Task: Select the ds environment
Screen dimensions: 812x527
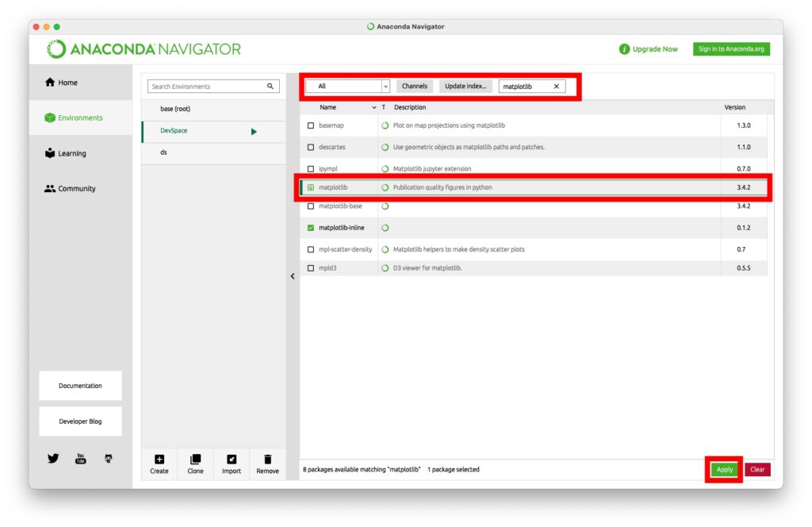Action: pos(213,152)
